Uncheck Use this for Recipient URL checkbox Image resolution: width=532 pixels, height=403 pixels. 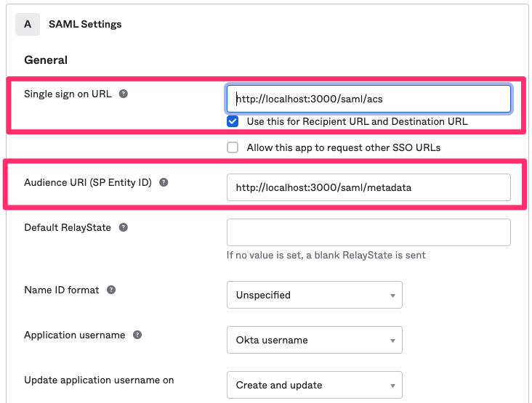(x=233, y=121)
